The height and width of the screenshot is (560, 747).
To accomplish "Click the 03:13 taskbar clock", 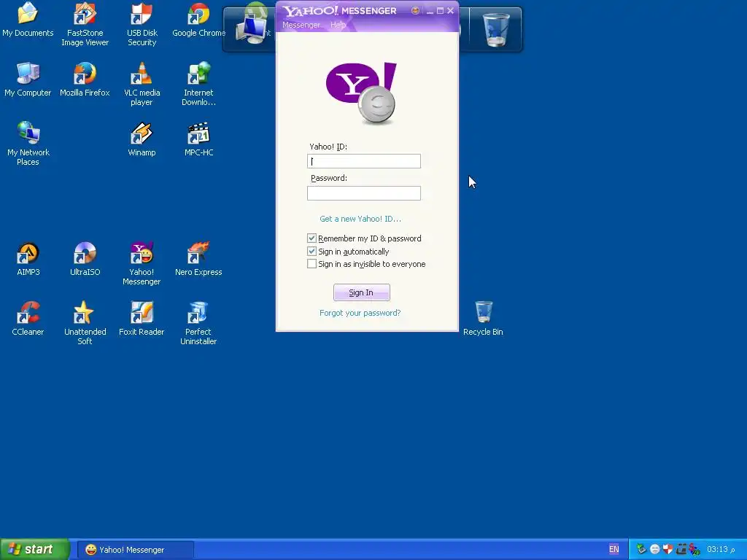I will [720, 549].
